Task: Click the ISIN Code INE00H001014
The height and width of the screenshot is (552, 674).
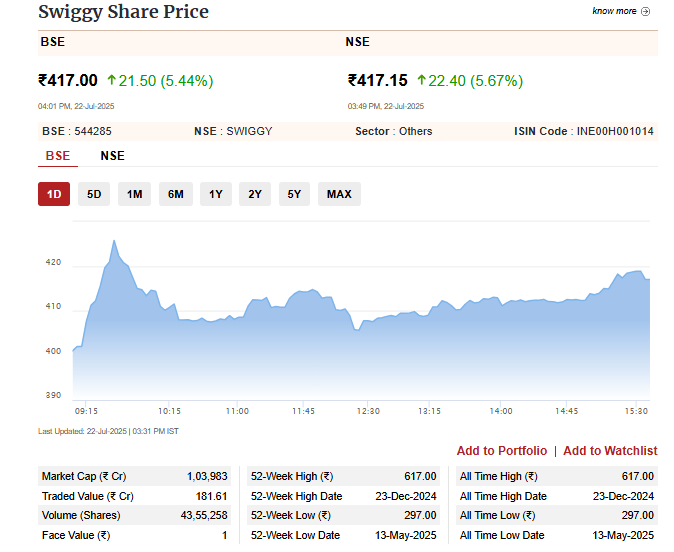Action: click(584, 131)
